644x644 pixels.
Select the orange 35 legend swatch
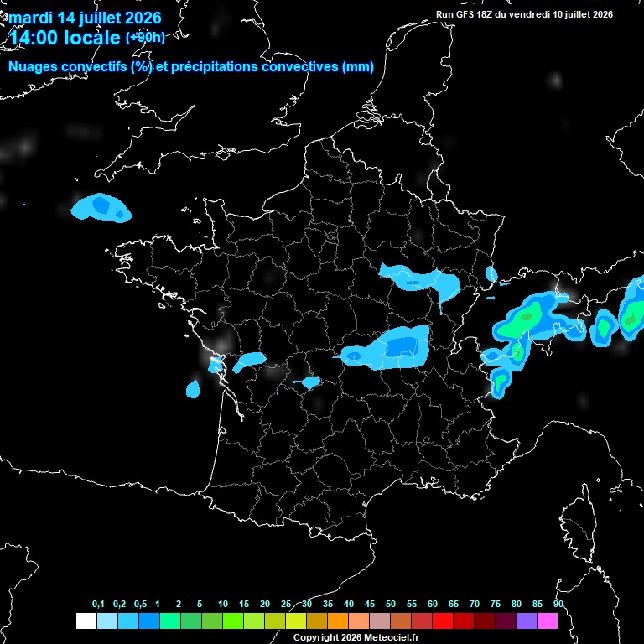338,621
